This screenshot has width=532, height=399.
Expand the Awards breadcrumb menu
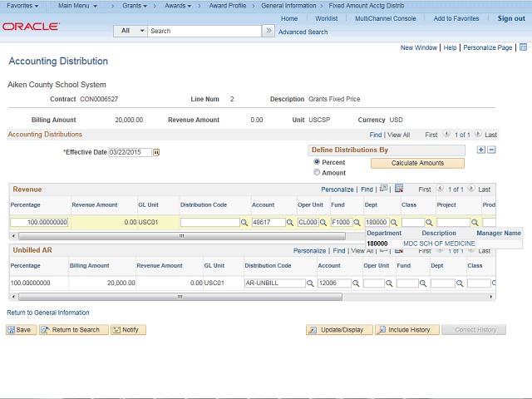(178, 6)
